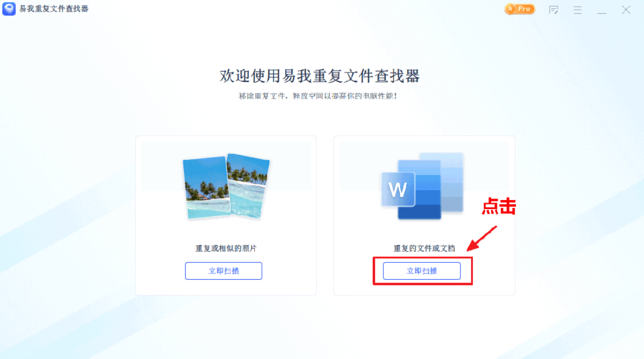Viewport: 644px width, 359px height.
Task: Click the red 点击 annotation text
Action: click(x=499, y=207)
